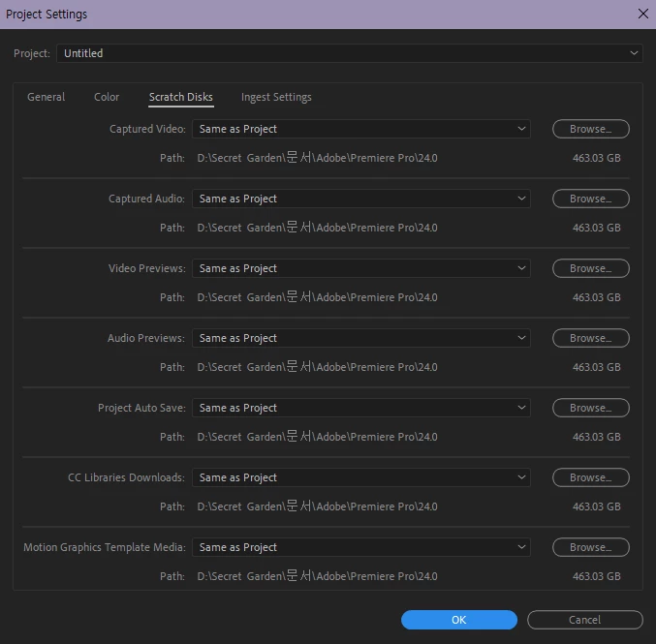Confirm settings with the OK button
This screenshot has height=644, width=656.
tap(459, 620)
